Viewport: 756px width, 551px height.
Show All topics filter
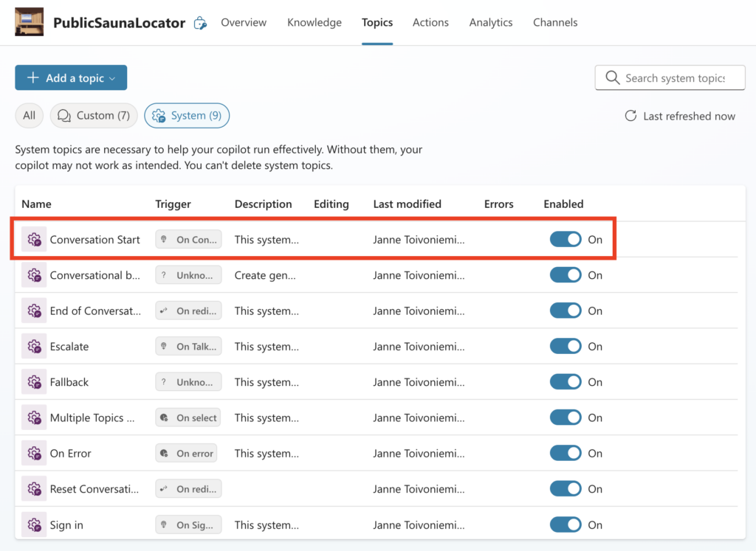pyautogui.click(x=29, y=116)
